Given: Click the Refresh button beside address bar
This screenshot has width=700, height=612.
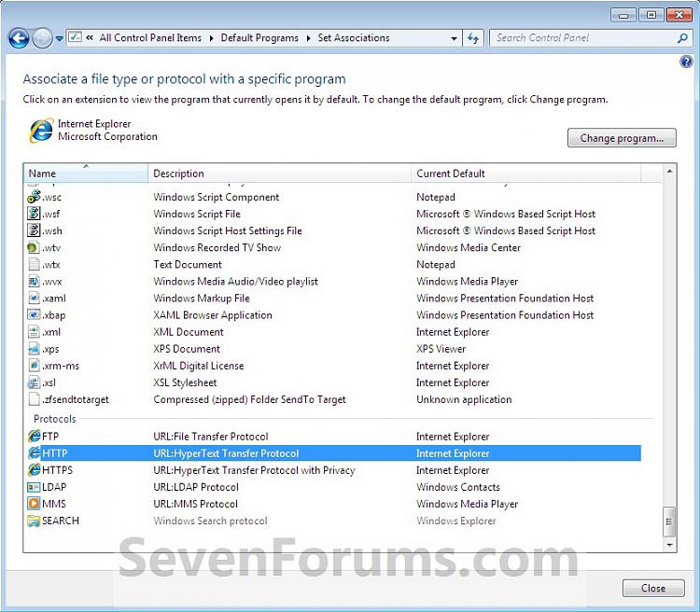Looking at the screenshot, I should pyautogui.click(x=473, y=38).
